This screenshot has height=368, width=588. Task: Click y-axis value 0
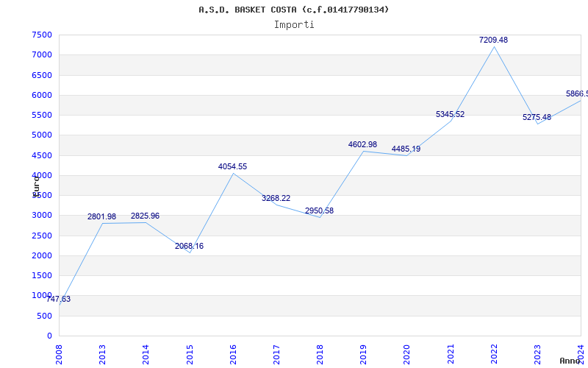pos(49,336)
